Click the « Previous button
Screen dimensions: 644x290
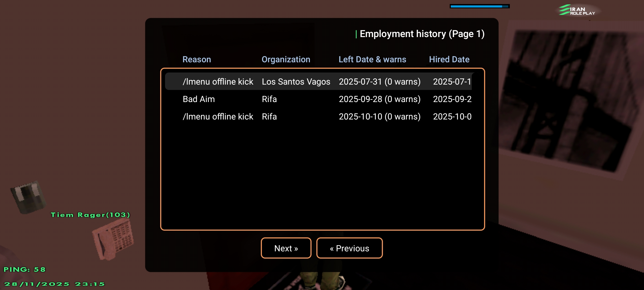[349, 248]
